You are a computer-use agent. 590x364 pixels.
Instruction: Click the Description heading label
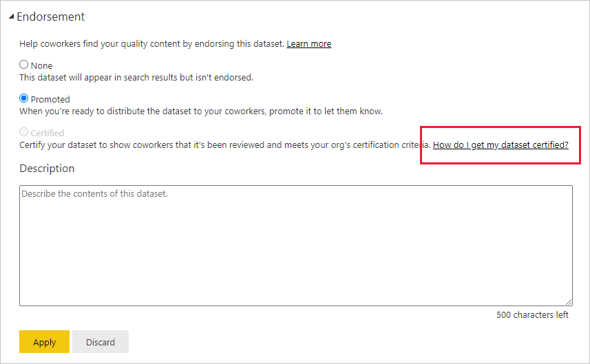(47, 169)
